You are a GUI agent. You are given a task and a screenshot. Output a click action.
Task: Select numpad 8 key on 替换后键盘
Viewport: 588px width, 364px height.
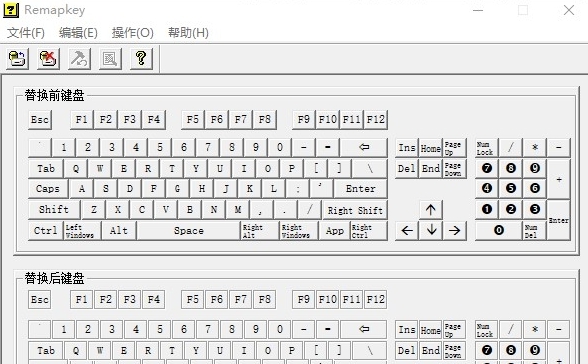click(511, 351)
